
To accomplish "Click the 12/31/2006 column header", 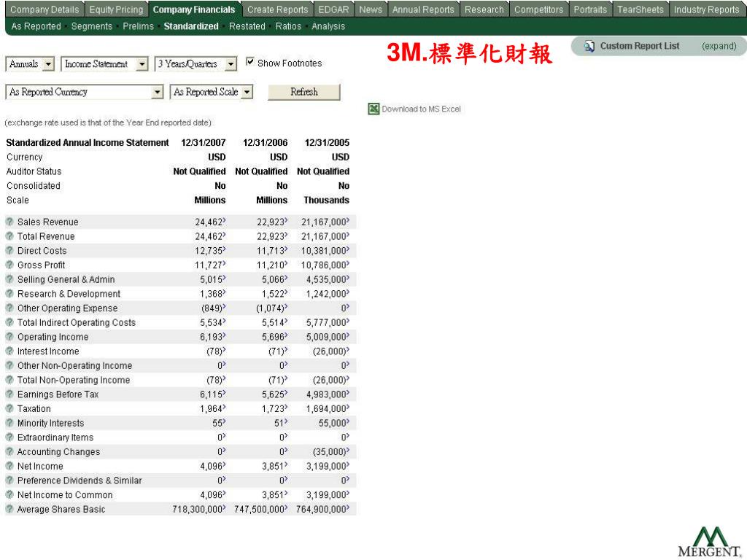I will click(266, 142).
